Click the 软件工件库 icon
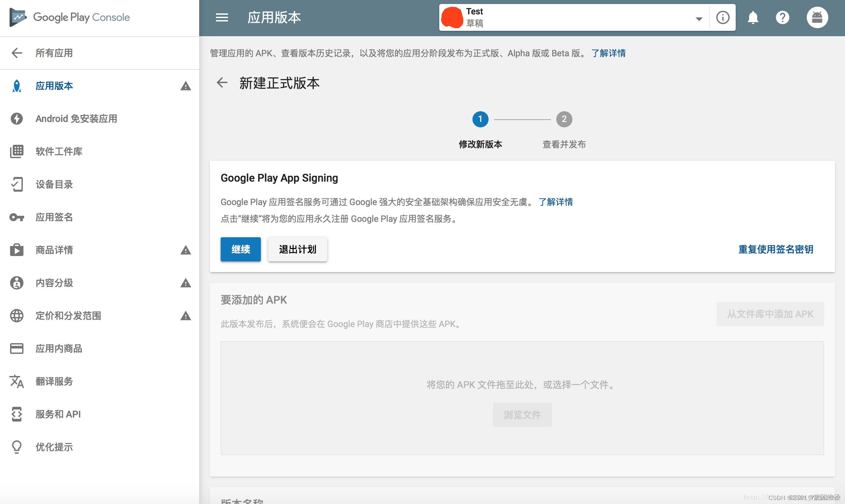Image resolution: width=845 pixels, height=504 pixels. 16,151
